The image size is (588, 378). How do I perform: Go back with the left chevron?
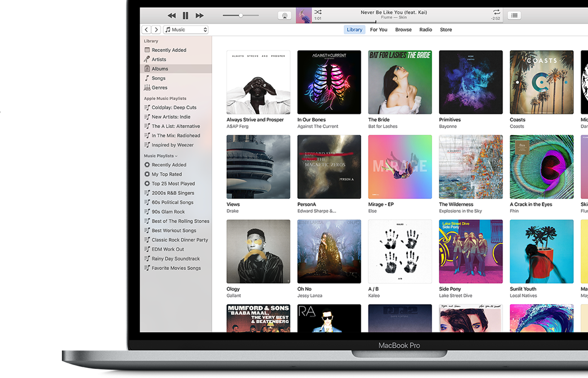pos(146,30)
